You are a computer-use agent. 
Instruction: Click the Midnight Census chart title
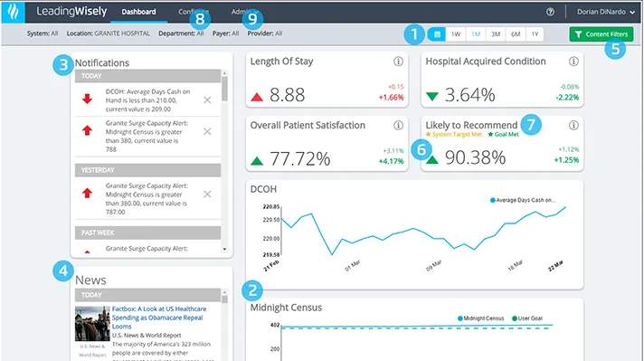pos(286,308)
